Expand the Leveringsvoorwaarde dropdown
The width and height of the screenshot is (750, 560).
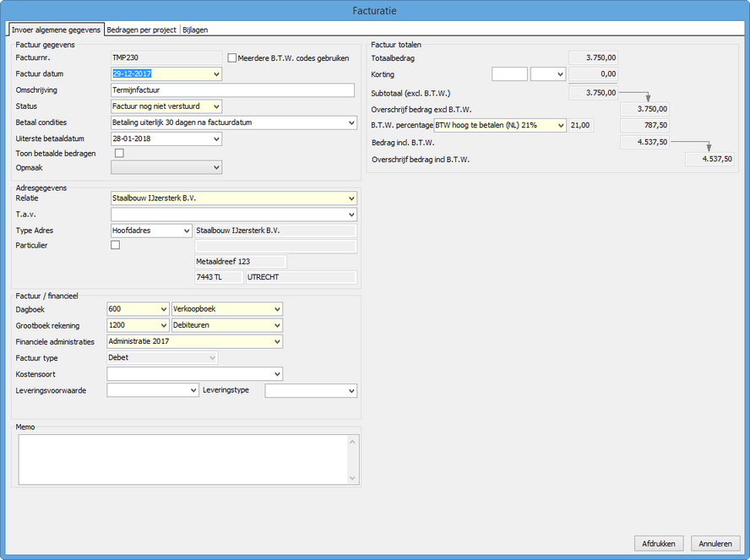193,390
